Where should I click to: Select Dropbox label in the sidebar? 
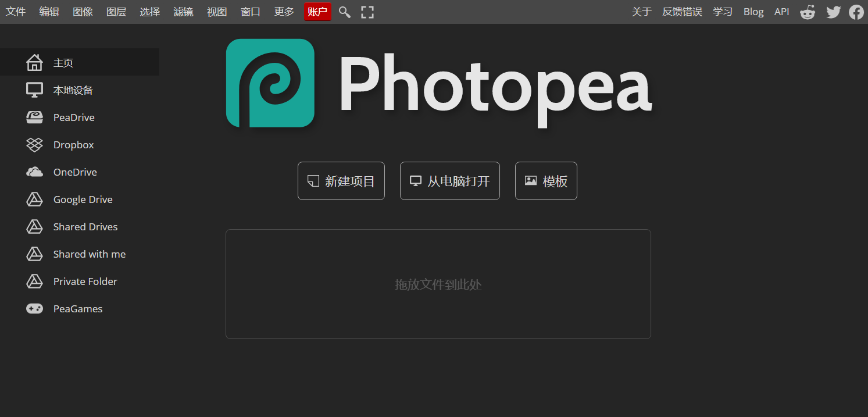coord(74,145)
